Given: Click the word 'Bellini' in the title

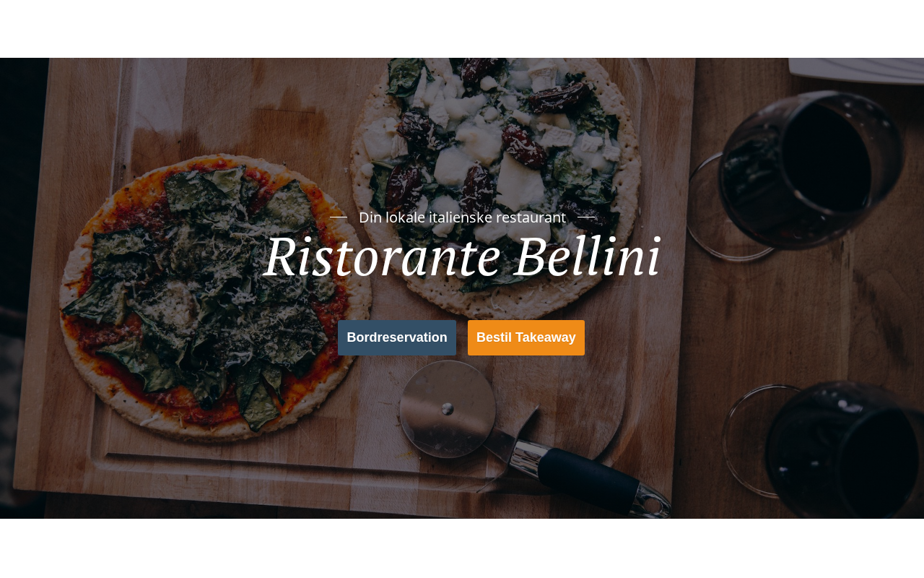Looking at the screenshot, I should (588, 256).
